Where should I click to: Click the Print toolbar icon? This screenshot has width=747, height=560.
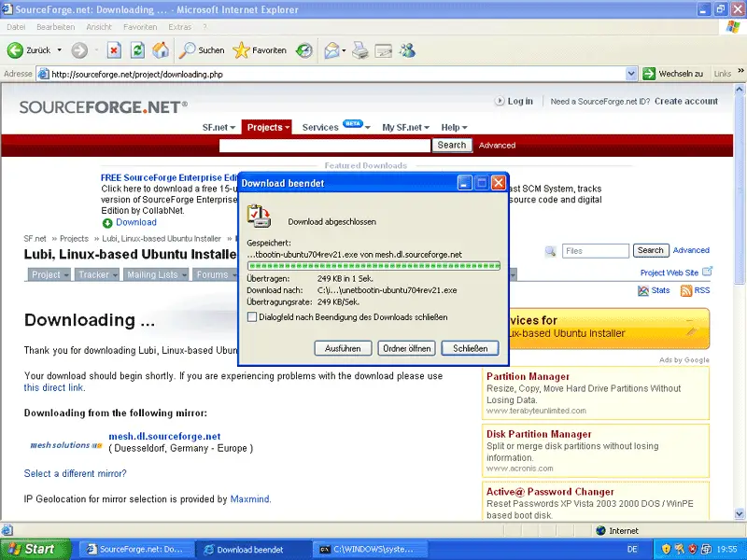pyautogui.click(x=360, y=50)
